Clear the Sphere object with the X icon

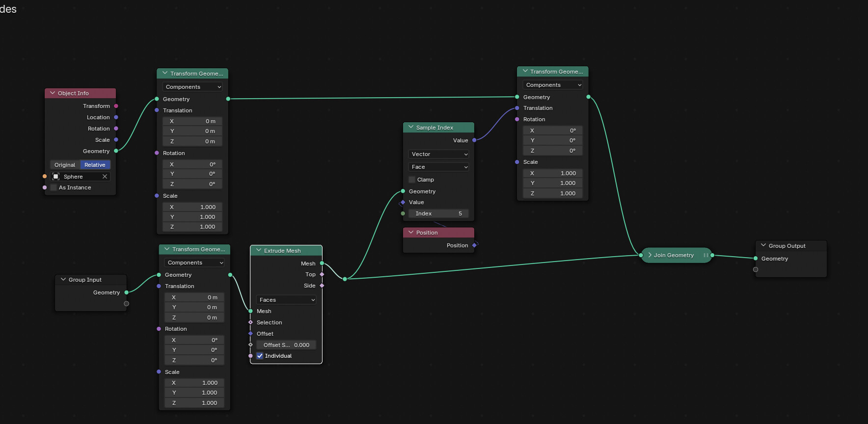pos(105,177)
